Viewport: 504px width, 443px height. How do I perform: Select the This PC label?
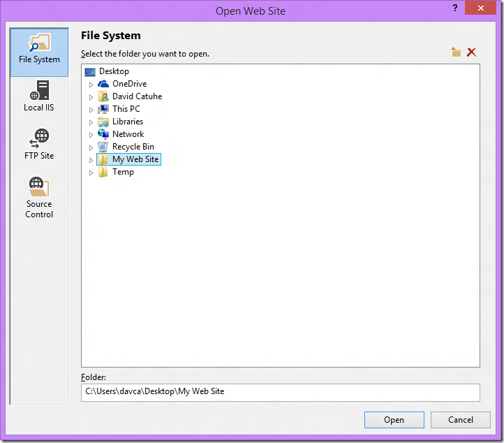click(x=126, y=109)
